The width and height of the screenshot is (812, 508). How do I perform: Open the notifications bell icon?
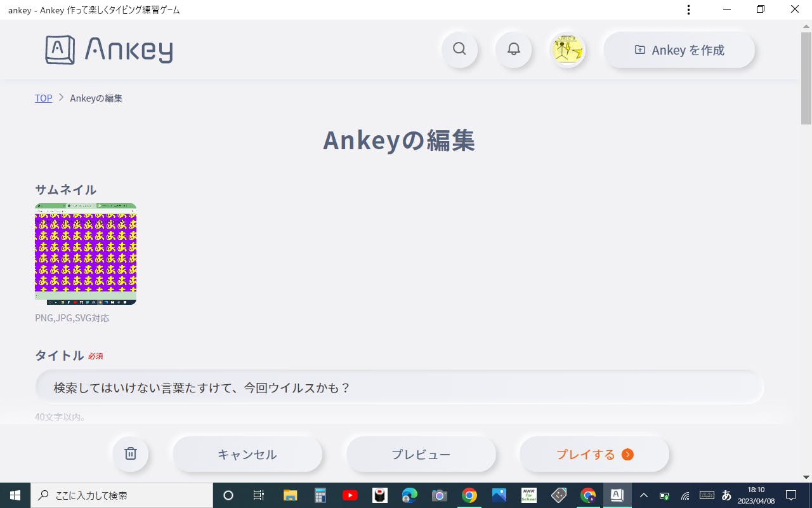[513, 50]
